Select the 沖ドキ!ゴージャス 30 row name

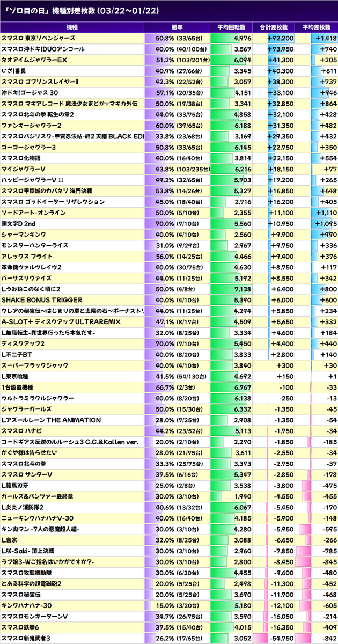click(30, 93)
